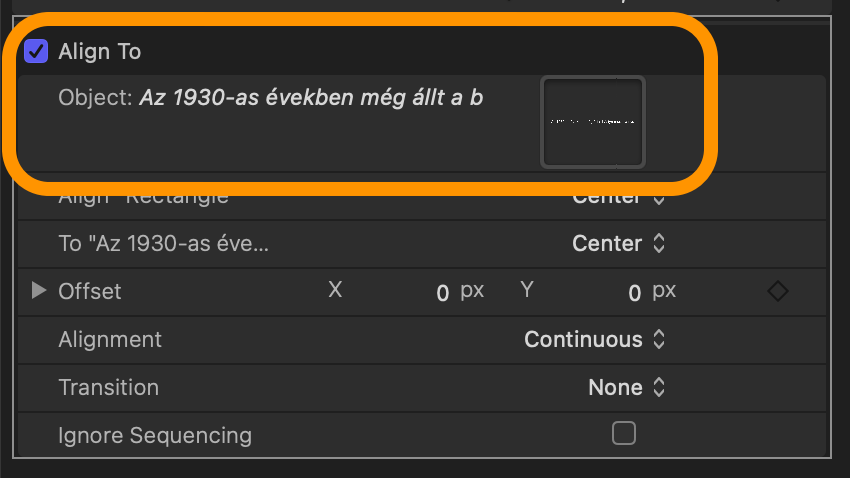Uncheck the Align To checkbox

click(36, 51)
